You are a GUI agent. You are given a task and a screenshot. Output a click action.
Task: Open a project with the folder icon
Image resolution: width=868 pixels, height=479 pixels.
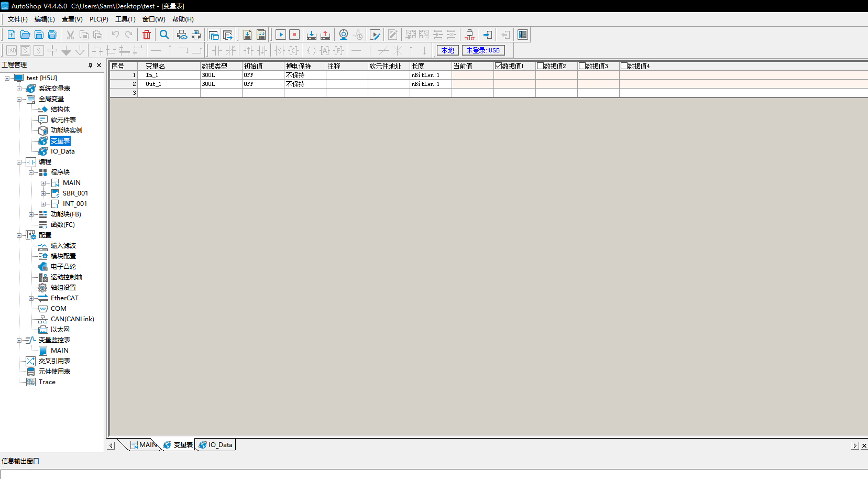tap(25, 35)
